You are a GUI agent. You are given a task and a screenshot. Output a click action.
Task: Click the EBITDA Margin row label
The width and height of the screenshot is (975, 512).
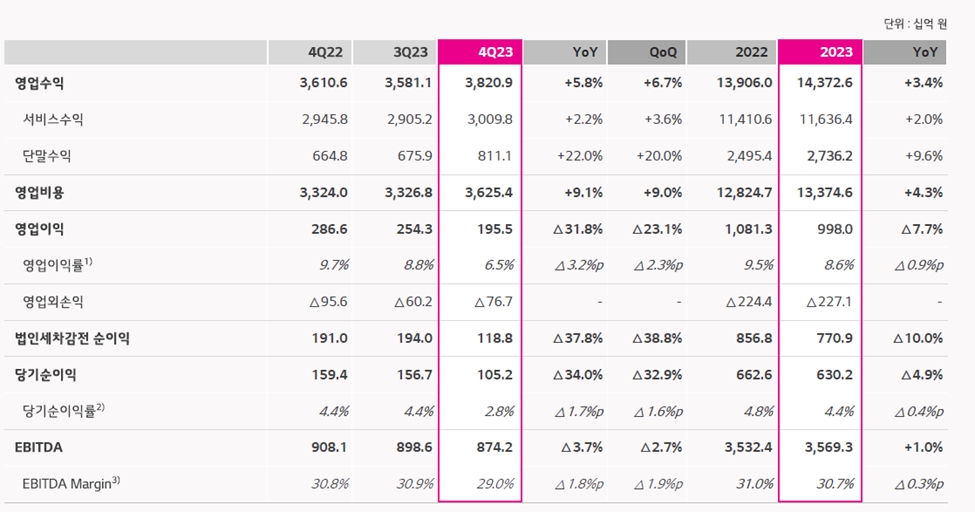click(x=71, y=484)
